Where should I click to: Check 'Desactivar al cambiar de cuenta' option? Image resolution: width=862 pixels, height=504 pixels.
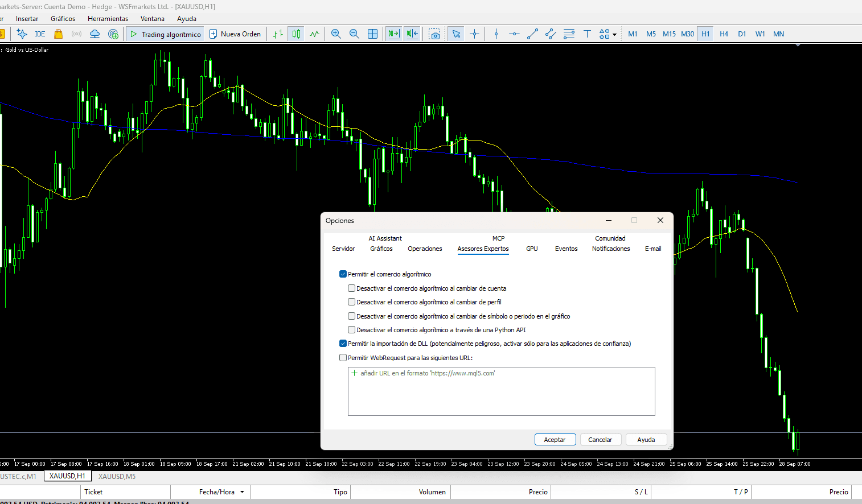(x=351, y=288)
